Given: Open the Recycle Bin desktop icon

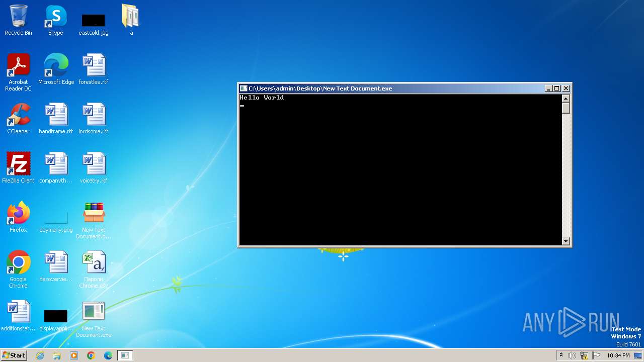Looking at the screenshot, I should (x=18, y=20).
